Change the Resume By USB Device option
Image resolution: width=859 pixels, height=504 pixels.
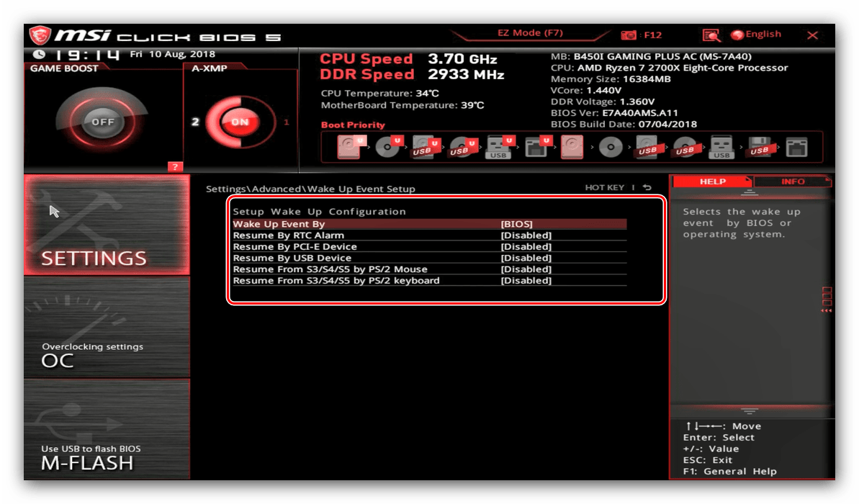pyautogui.click(x=526, y=258)
